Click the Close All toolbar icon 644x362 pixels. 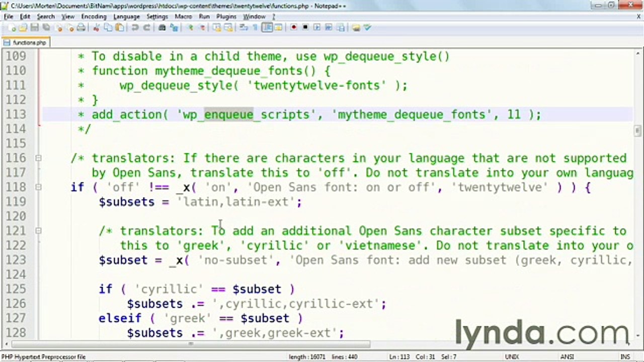(x=70, y=28)
